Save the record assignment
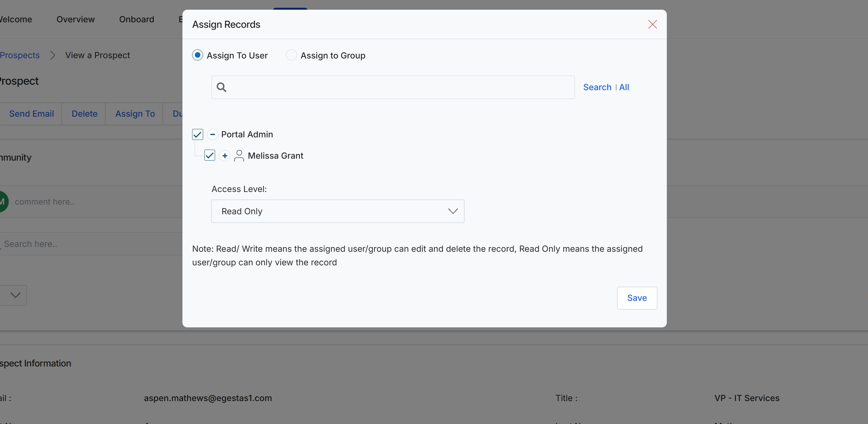The image size is (868, 424). pos(637,298)
